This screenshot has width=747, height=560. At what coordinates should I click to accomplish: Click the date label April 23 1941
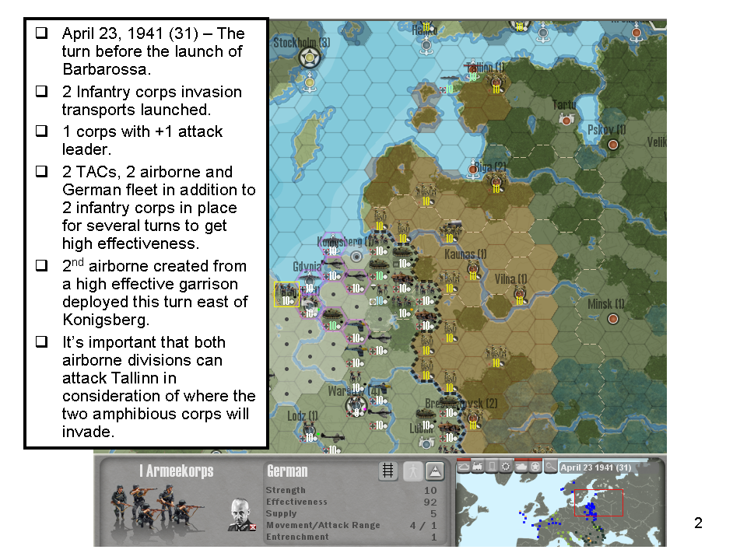point(595,467)
